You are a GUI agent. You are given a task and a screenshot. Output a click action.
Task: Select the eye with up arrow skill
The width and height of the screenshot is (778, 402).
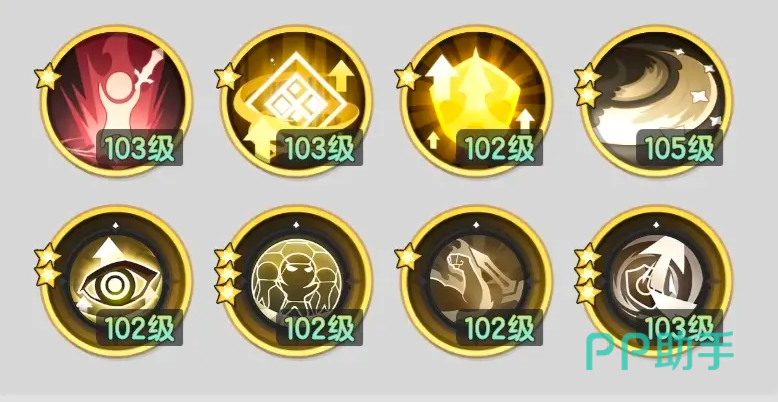click(x=116, y=281)
